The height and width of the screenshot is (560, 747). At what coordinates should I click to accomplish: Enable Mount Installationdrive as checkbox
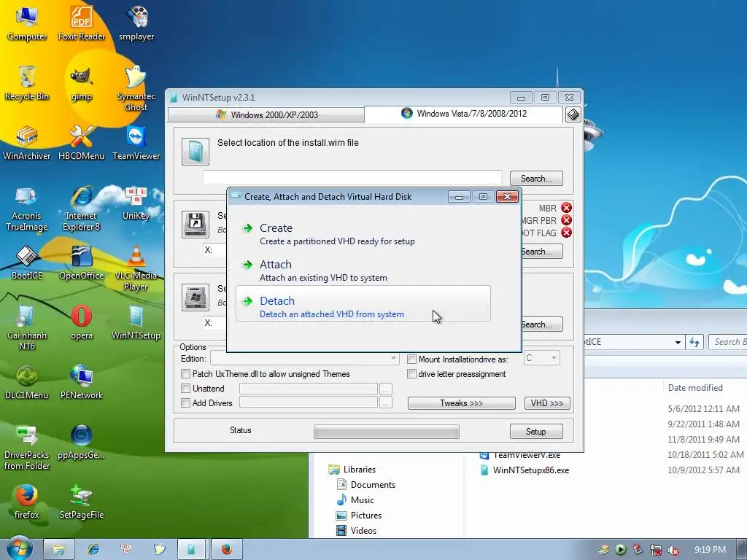point(412,359)
